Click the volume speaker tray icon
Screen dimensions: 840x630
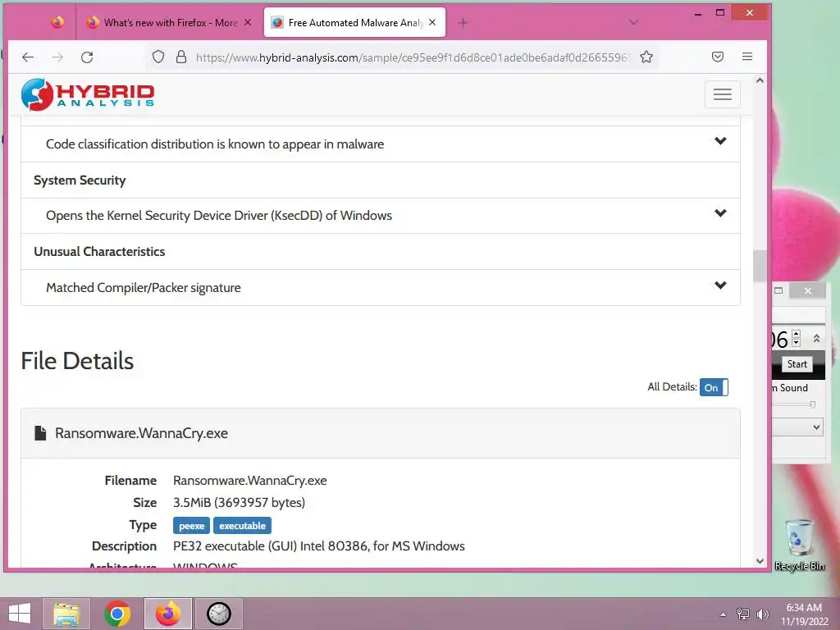click(x=762, y=614)
